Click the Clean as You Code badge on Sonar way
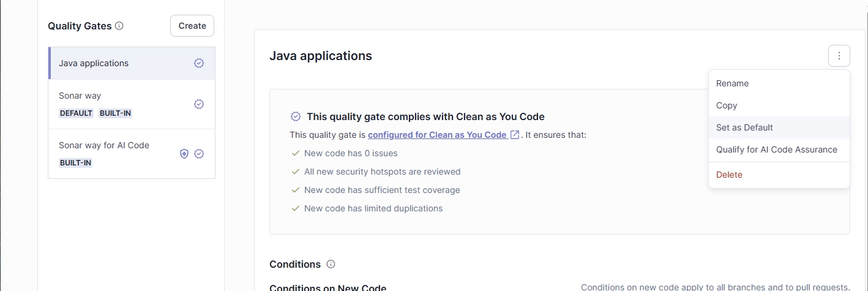Viewport: 868px width, 291px height. [199, 104]
